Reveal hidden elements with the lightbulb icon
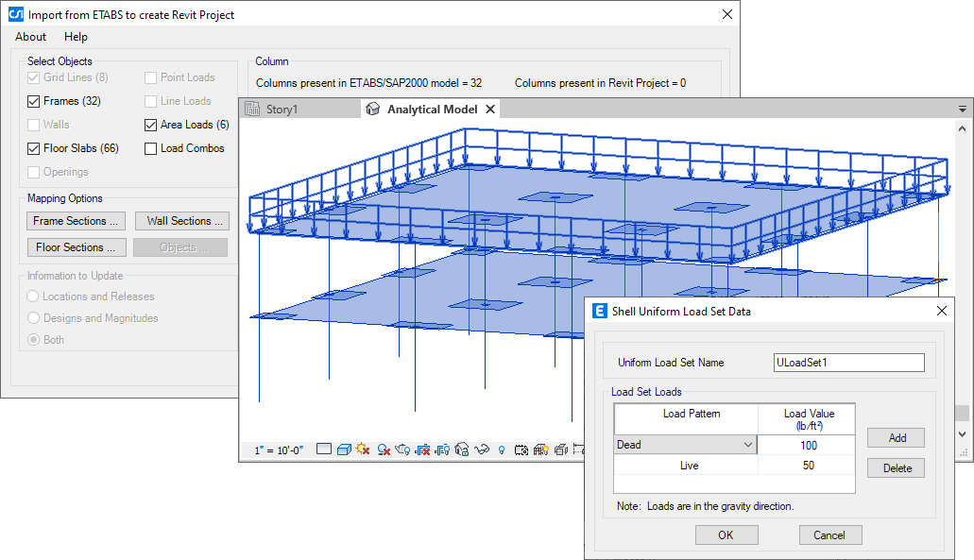Screen dimensions: 974x560 502,450
